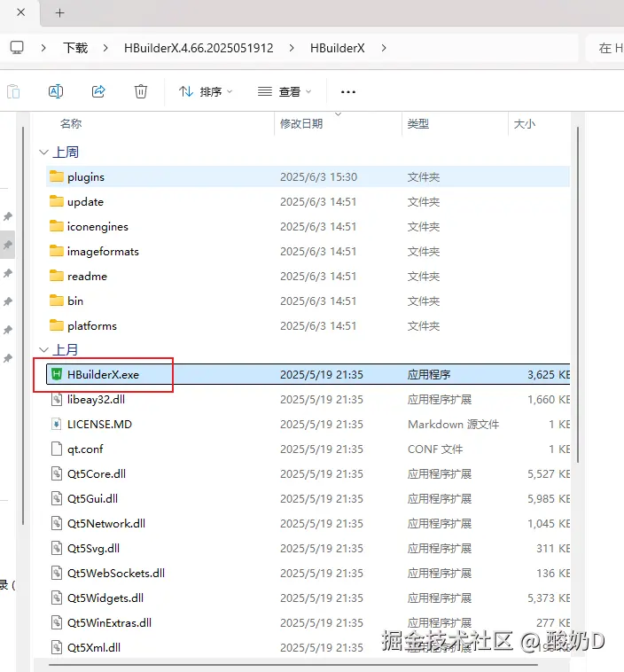The height and width of the screenshot is (672, 624).
Task: Expand chevron after 下载 breadcrumb
Action: pos(105,48)
